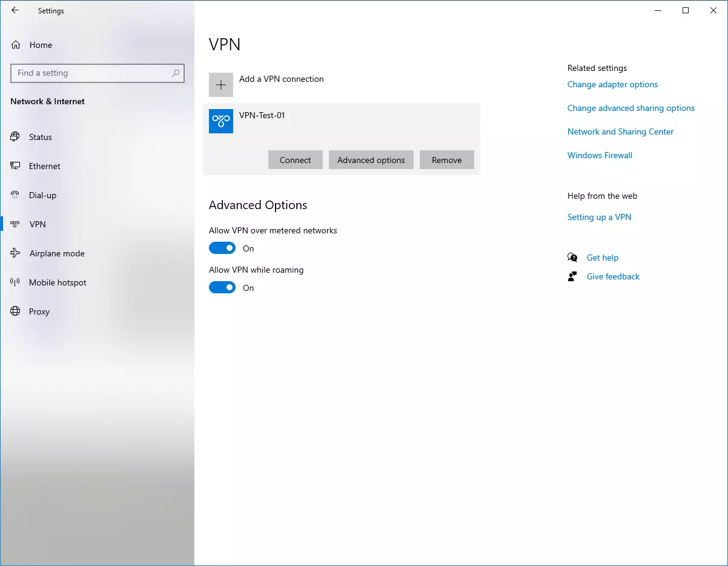Click the Airplane mode plane icon
Screen dimensions: 728x566
pyautogui.click(x=15, y=253)
